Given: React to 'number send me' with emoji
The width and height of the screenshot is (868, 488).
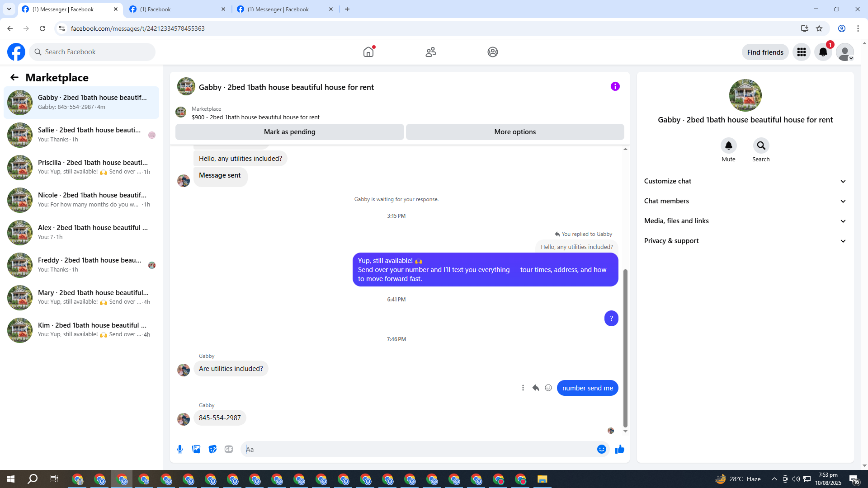Looking at the screenshot, I should (548, 388).
